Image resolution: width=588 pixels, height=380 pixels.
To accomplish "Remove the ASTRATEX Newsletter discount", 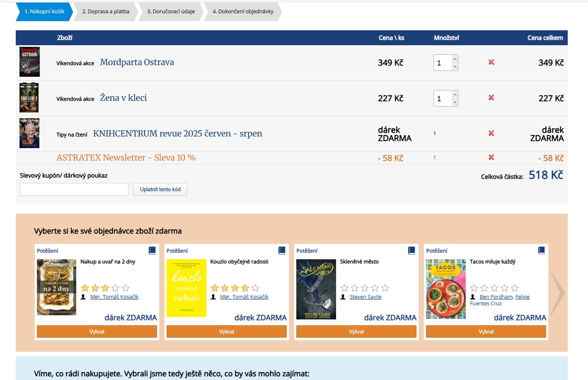I will (x=491, y=158).
